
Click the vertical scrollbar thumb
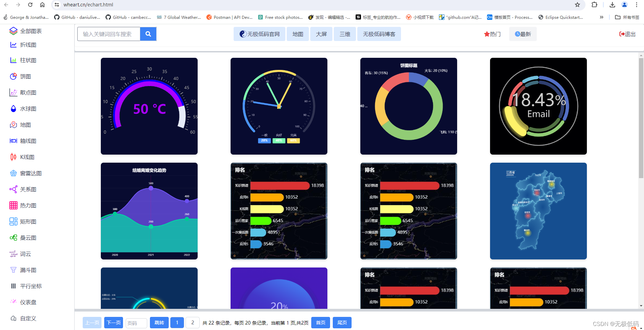641,118
